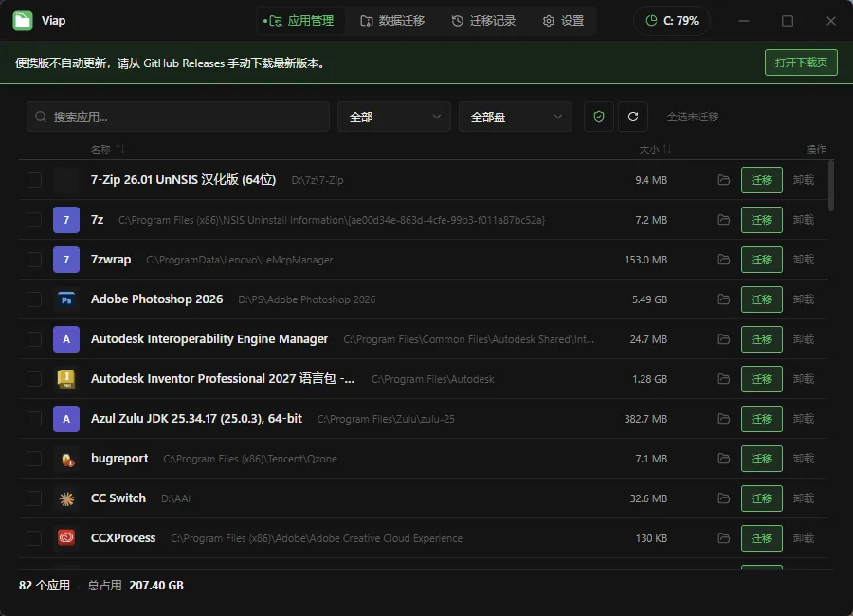Click the app list vertical scrollbar
Image resolution: width=853 pixels, height=616 pixels.
pos(830,186)
